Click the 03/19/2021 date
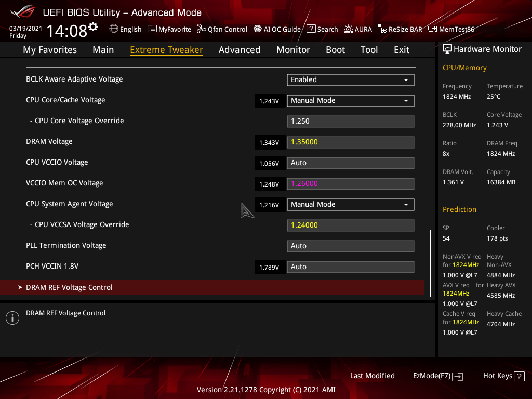532x399 pixels. click(25, 29)
